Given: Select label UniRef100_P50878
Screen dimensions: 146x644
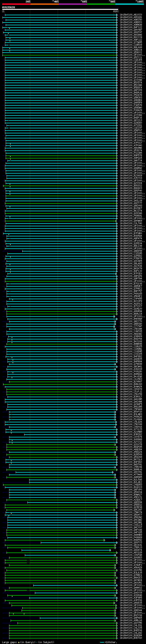Looking at the screenshot, I should pyautogui.click(x=131, y=95).
